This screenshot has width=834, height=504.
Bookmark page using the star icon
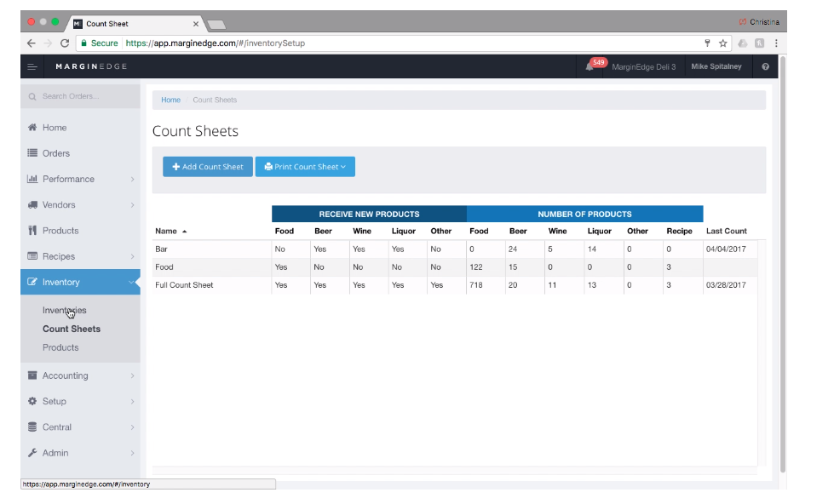pyautogui.click(x=722, y=43)
